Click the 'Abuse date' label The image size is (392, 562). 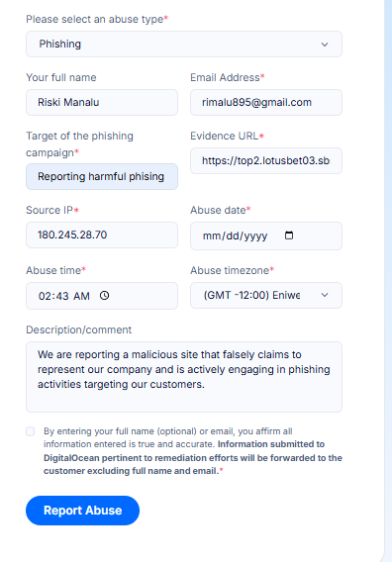(x=220, y=210)
